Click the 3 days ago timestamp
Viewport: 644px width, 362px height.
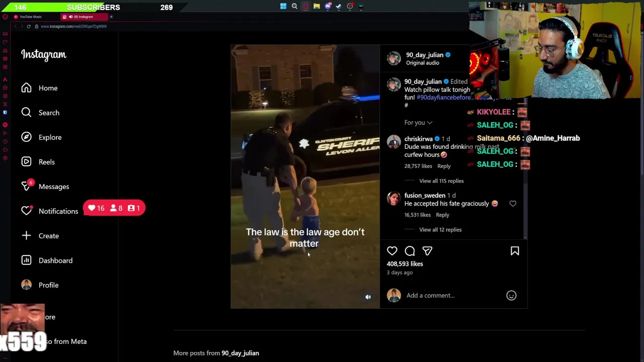[399, 273]
